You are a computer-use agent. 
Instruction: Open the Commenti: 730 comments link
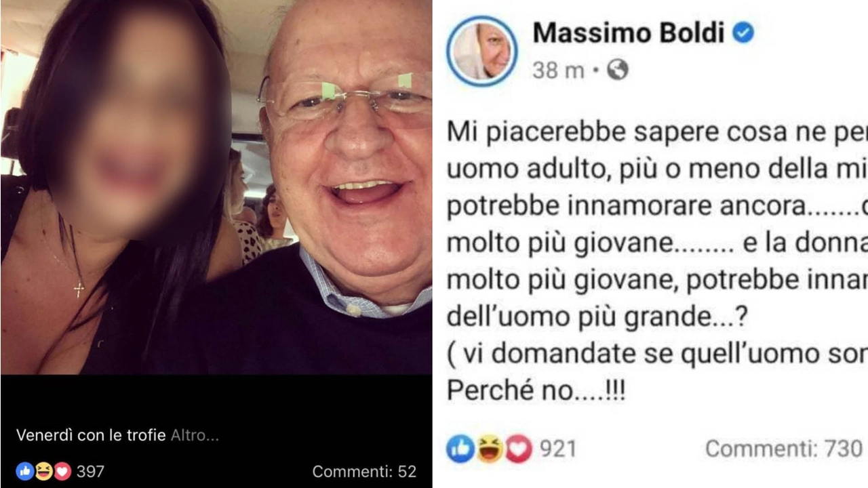784,449
